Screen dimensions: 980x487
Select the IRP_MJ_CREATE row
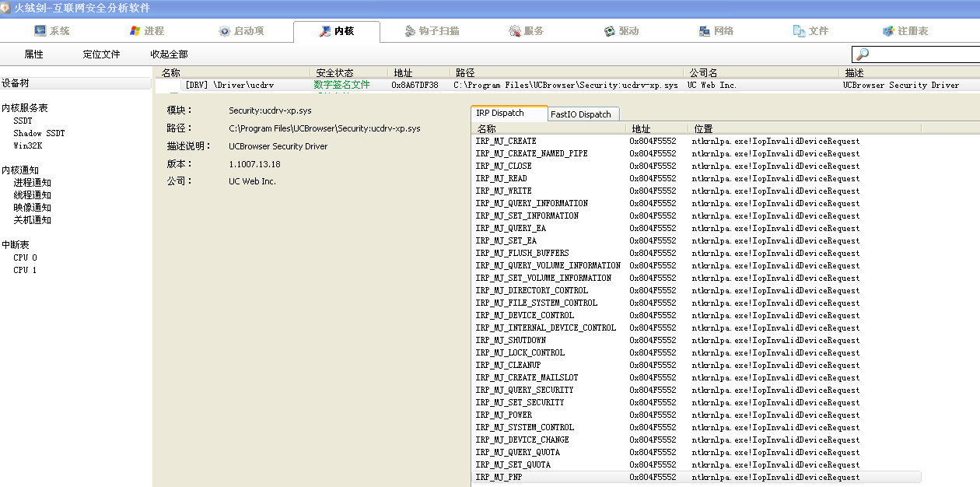point(696,141)
